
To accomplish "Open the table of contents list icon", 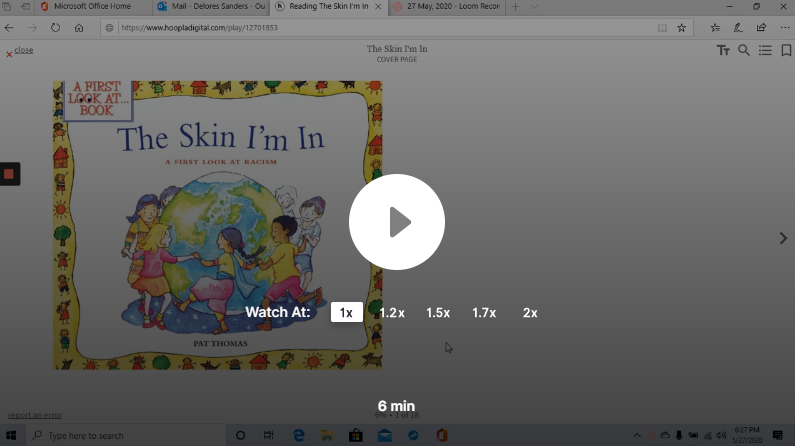I will click(x=765, y=50).
